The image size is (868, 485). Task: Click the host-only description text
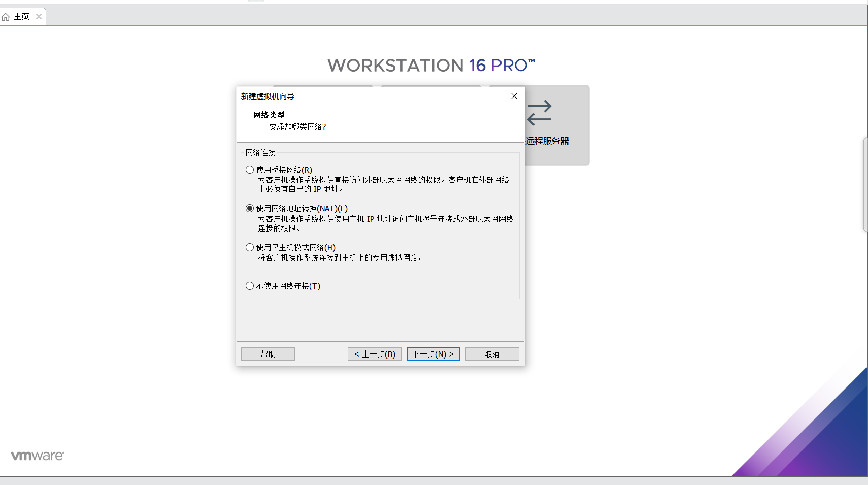(x=340, y=257)
